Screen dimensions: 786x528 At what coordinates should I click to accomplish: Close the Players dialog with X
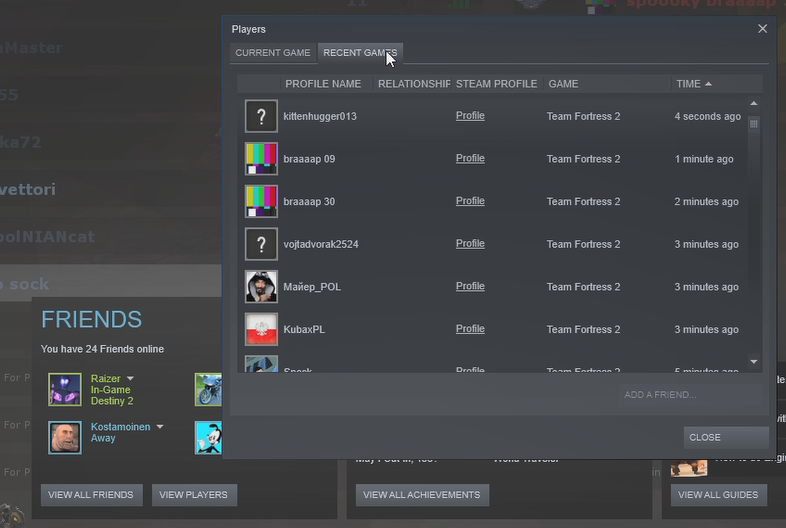(762, 29)
